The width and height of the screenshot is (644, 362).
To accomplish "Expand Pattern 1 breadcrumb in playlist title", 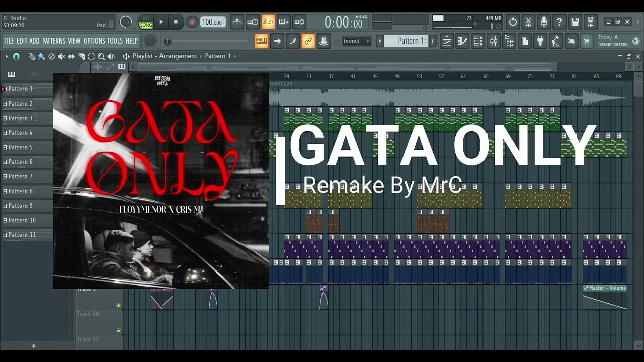I will tap(218, 56).
